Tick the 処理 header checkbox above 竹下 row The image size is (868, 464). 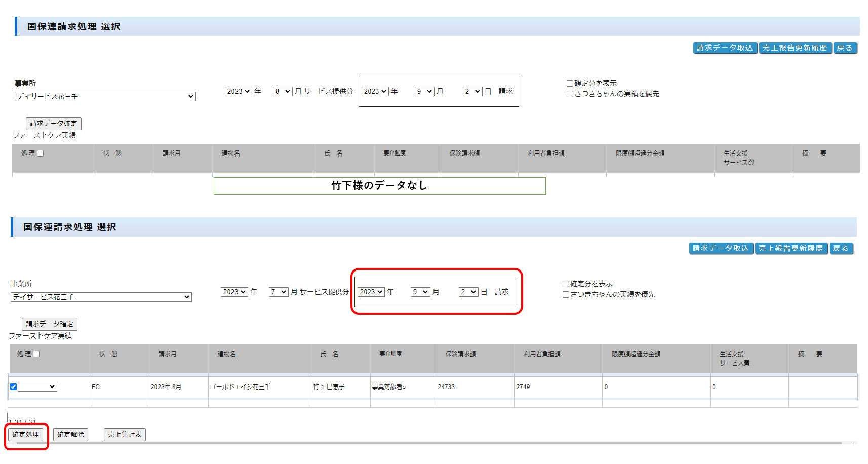[x=36, y=354]
